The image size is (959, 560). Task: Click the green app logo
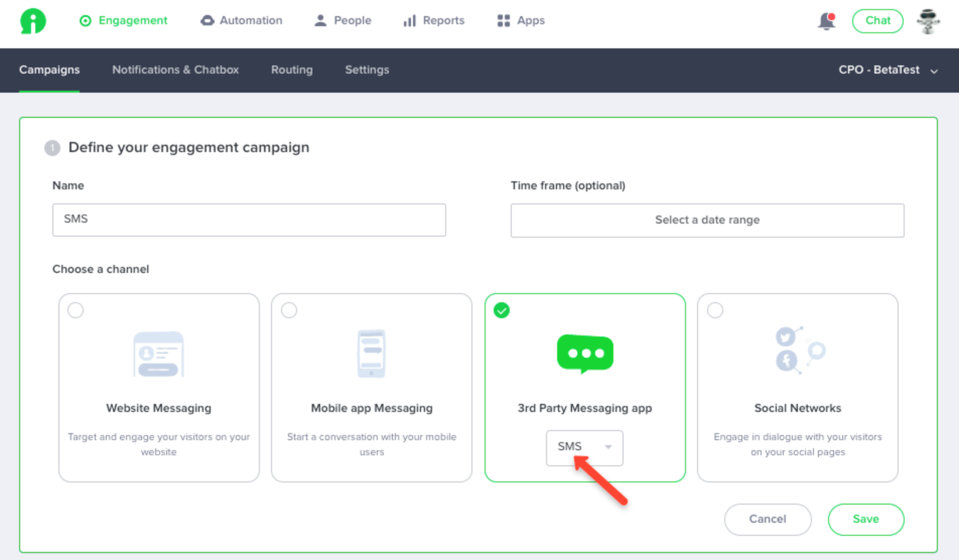pyautogui.click(x=33, y=21)
